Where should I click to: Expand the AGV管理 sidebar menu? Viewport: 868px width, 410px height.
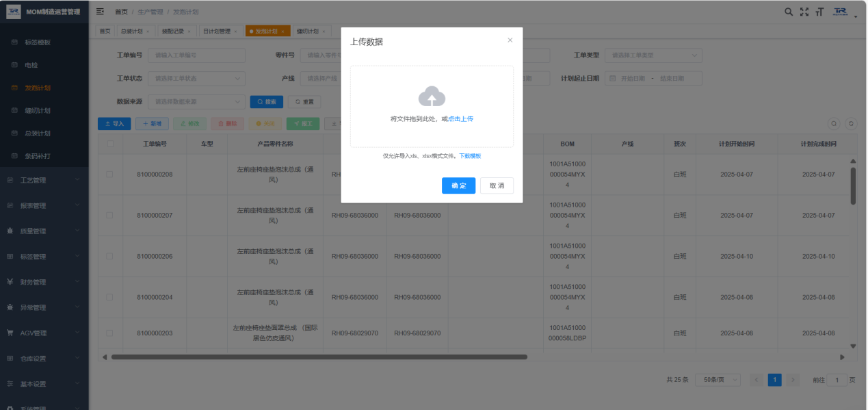pyautogui.click(x=44, y=333)
